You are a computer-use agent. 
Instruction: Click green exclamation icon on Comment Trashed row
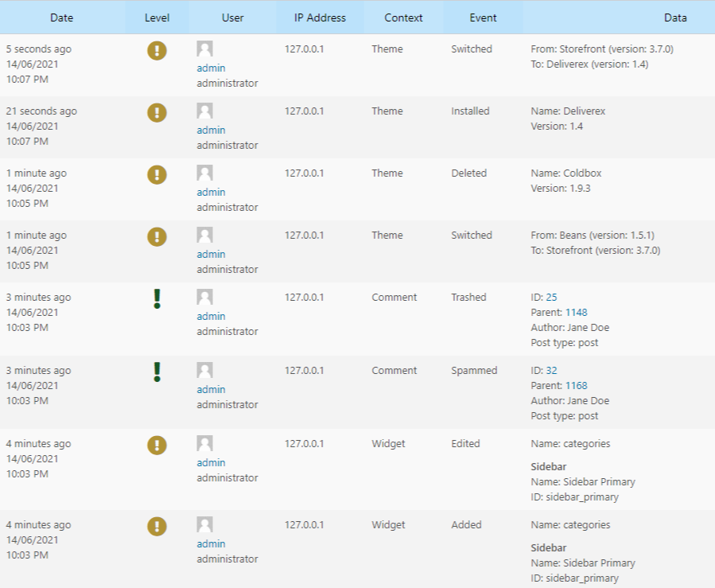[x=157, y=299]
